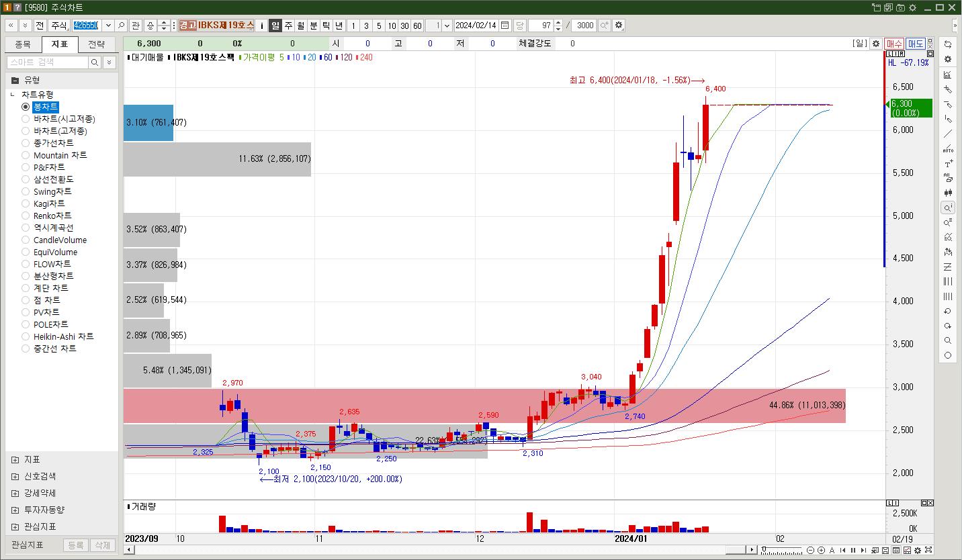This screenshot has width=962, height=560.
Task: Expand the 신호검색 tree section
Action: 15,477
